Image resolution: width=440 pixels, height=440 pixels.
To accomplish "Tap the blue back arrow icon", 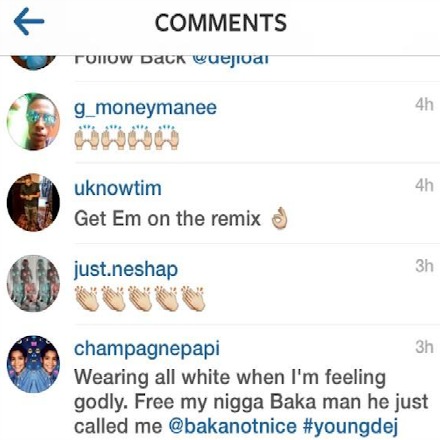I will click(x=29, y=22).
